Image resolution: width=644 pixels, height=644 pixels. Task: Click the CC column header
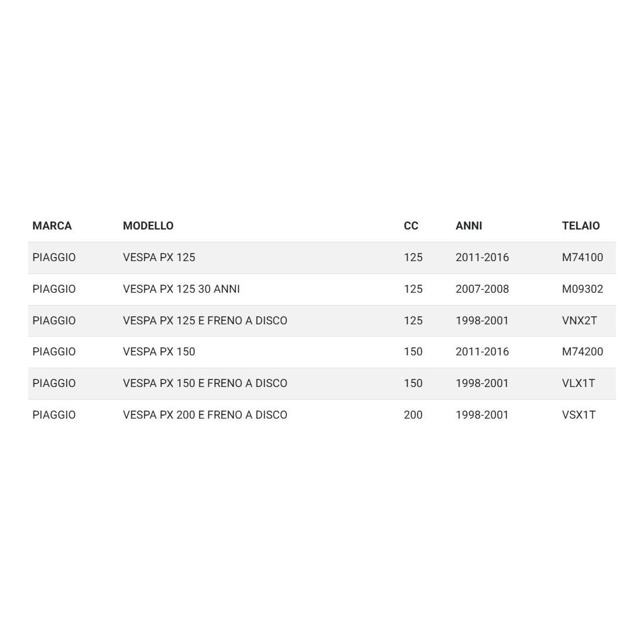(411, 226)
